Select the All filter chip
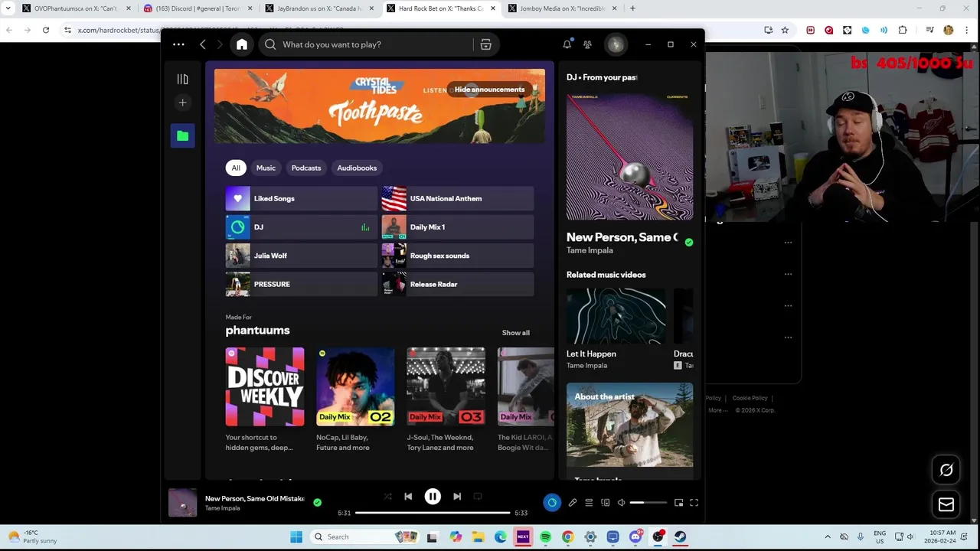 (236, 168)
